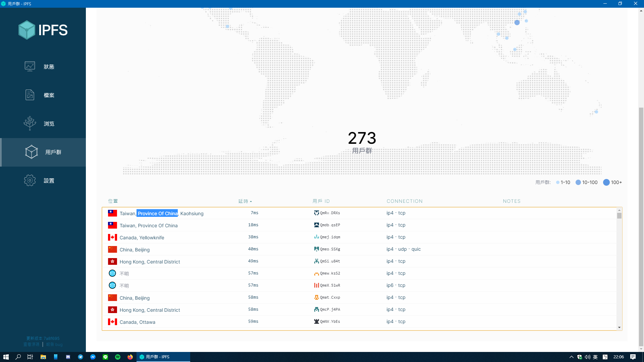Click the status chart monitor icon
644x362 pixels.
30,66
